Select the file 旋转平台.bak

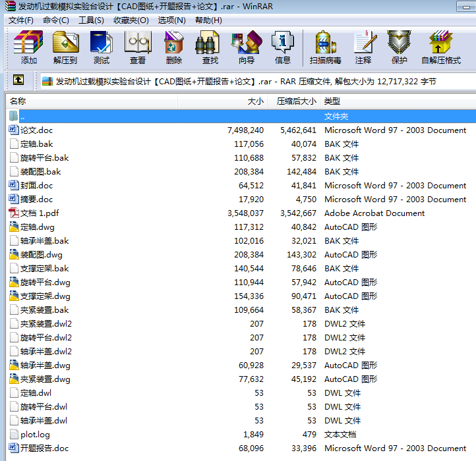pos(44,157)
